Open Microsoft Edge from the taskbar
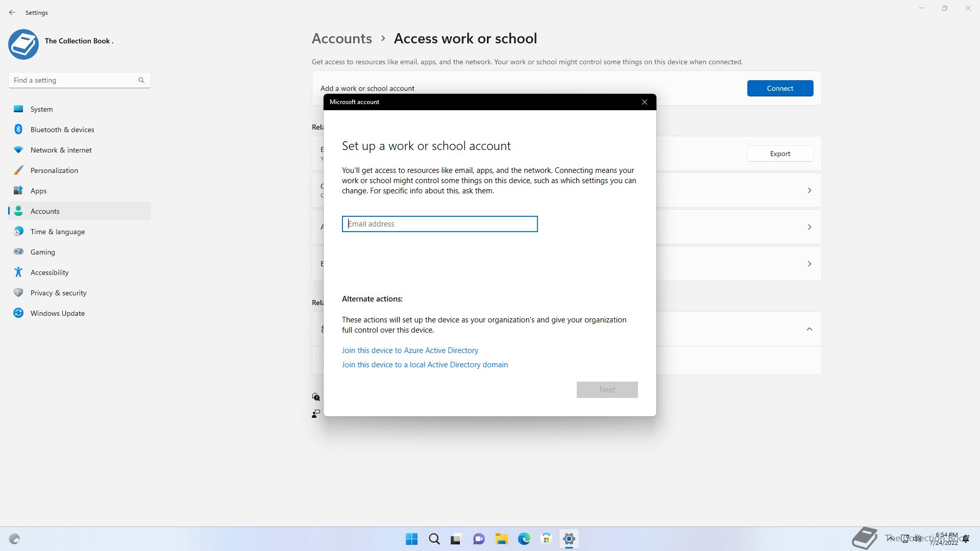 [524, 539]
